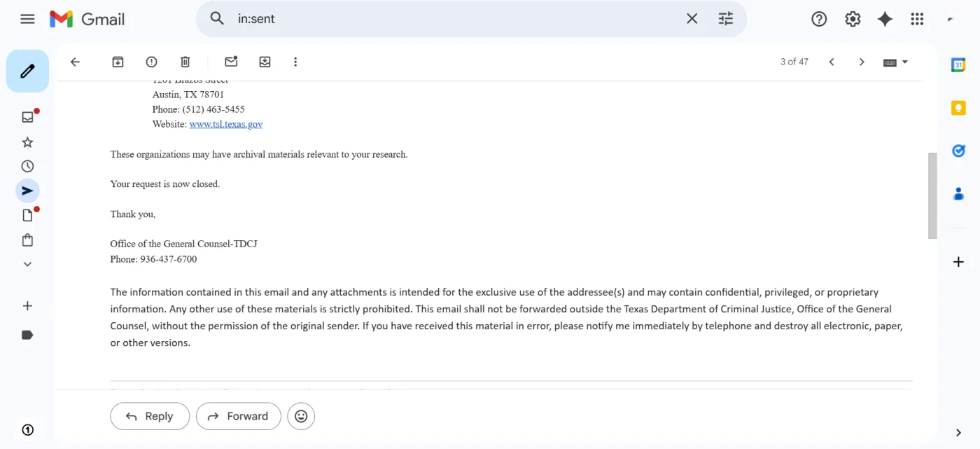Open Contacts from the right side panel
Viewport: 980px width, 449px height.
click(x=958, y=193)
